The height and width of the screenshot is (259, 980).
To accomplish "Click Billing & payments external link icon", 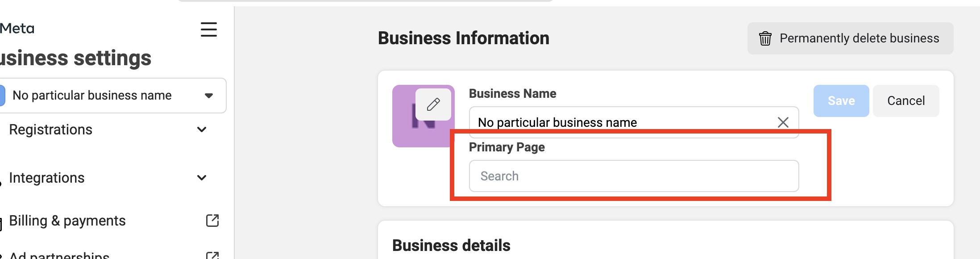I will 212,221.
